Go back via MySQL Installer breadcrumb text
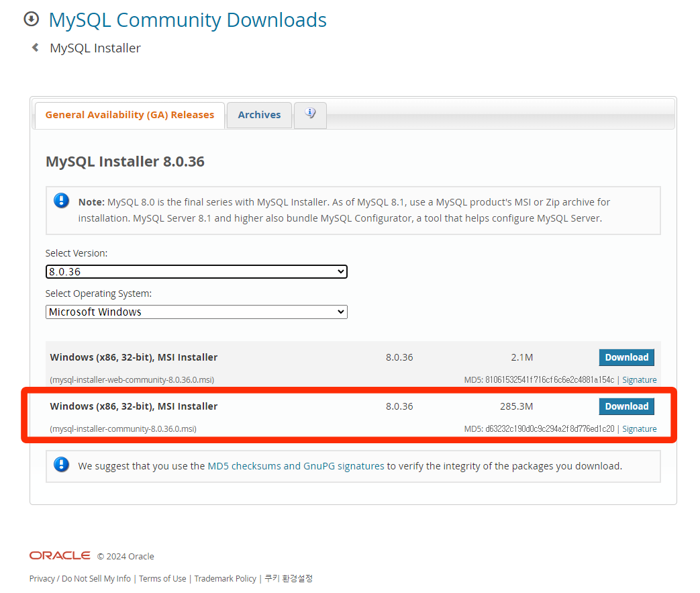The image size is (700, 593). (95, 48)
